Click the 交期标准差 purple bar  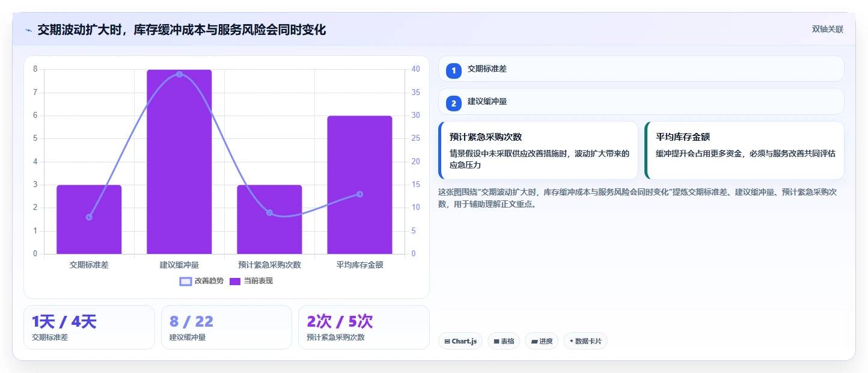pyautogui.click(x=89, y=220)
